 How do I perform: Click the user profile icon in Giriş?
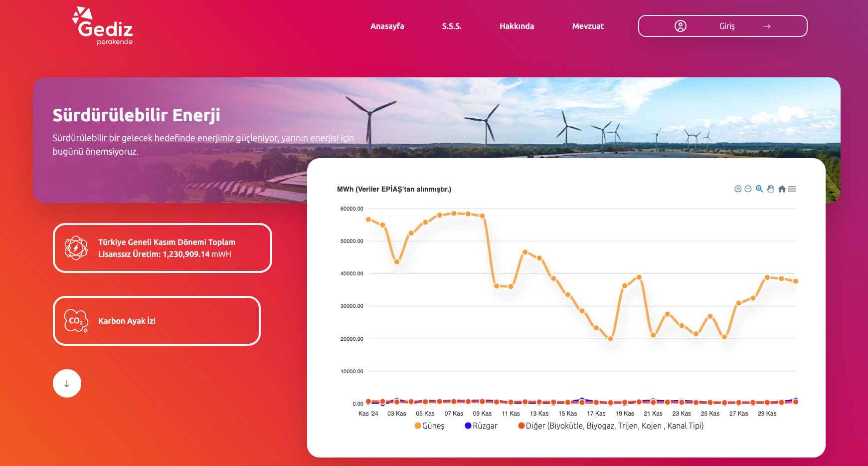coord(681,26)
